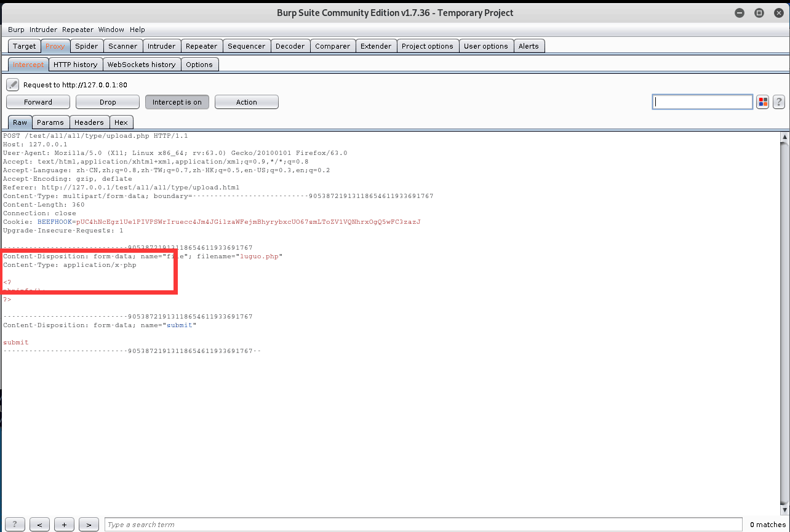Switch to the Headers view tab
The width and height of the screenshot is (790, 532).
point(89,122)
